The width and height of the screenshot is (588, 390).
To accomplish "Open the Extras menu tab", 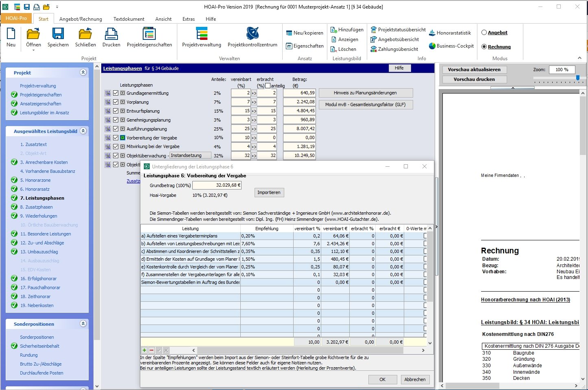I will (188, 19).
